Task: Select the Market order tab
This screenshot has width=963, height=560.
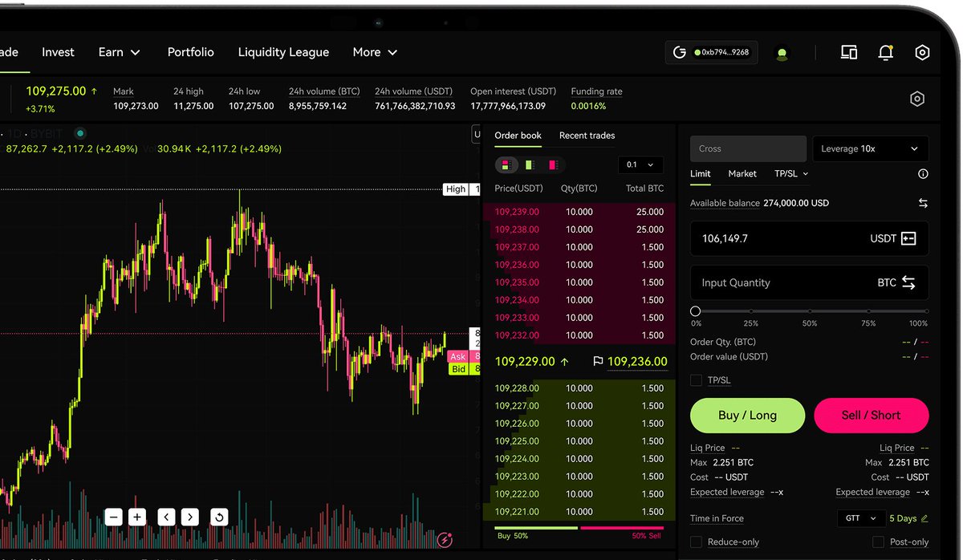Action: pos(742,173)
